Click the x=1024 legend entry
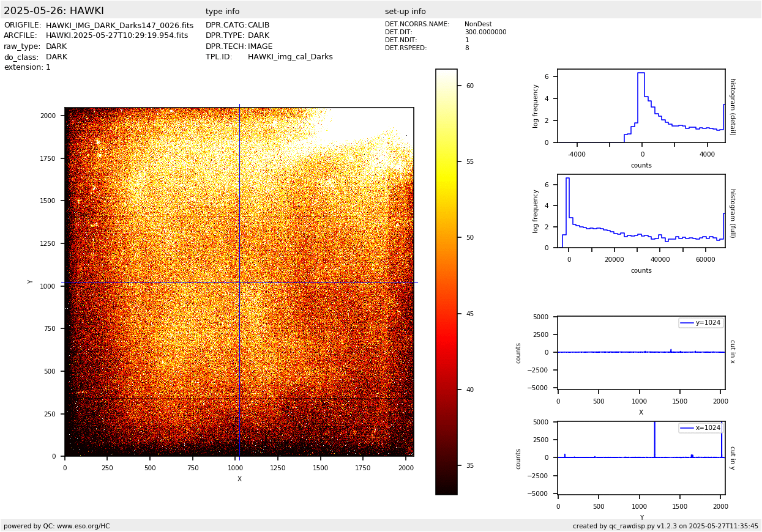 tap(701, 428)
